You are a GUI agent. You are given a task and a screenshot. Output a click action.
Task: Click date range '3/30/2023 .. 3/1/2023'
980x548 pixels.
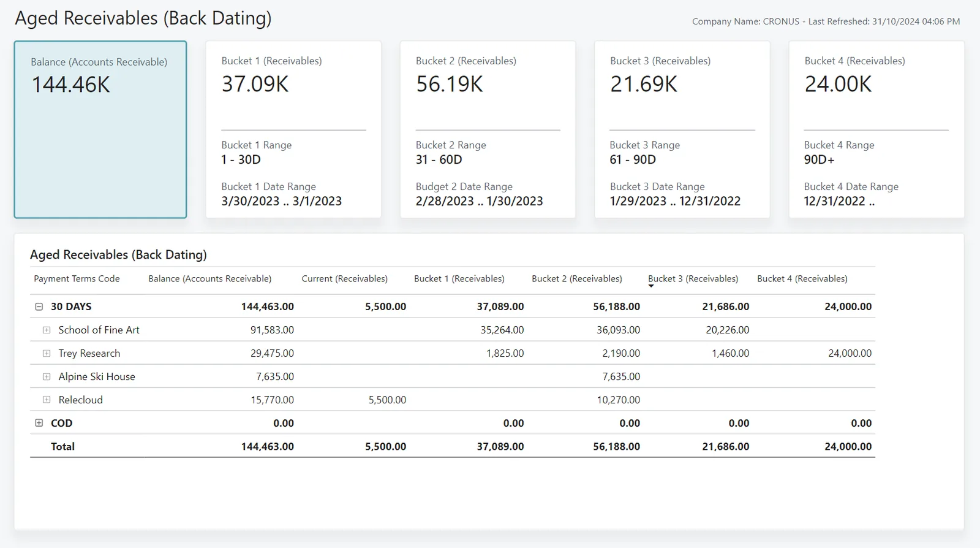pyautogui.click(x=282, y=201)
